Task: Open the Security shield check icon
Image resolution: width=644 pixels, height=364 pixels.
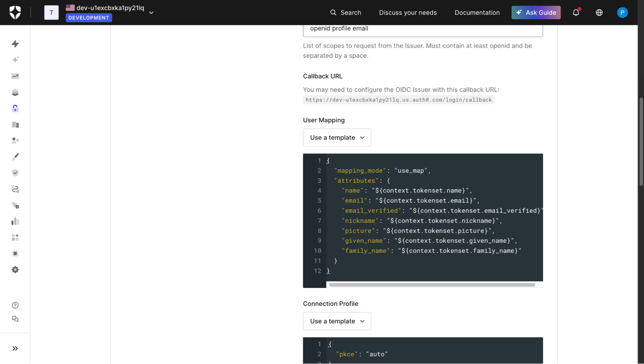Action: 15,173
